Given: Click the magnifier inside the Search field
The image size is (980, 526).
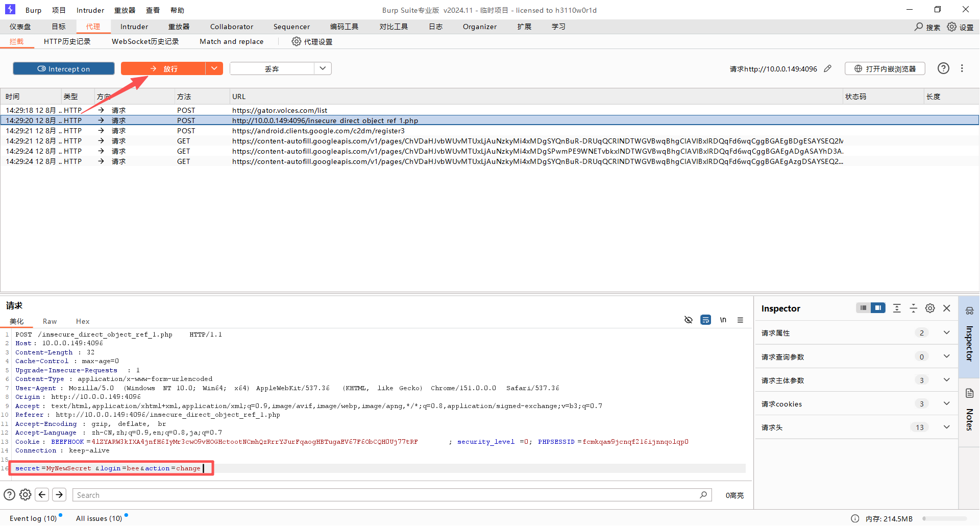Looking at the screenshot, I should (703, 494).
